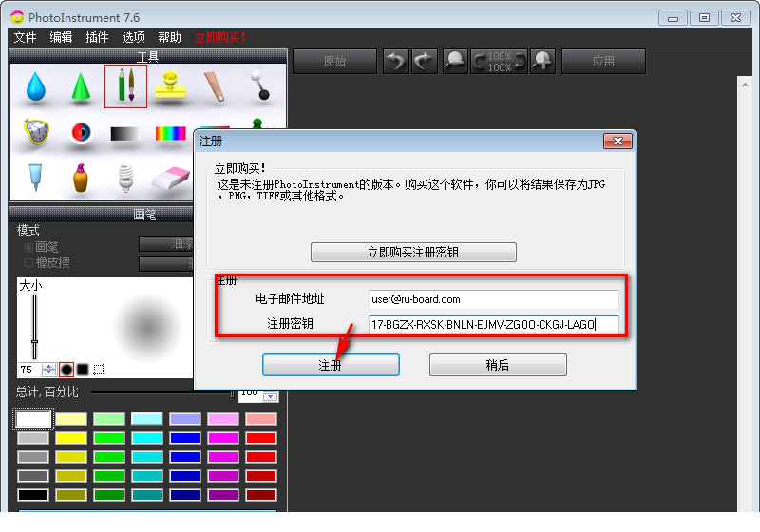Choose the round soft brush shape

click(x=66, y=370)
